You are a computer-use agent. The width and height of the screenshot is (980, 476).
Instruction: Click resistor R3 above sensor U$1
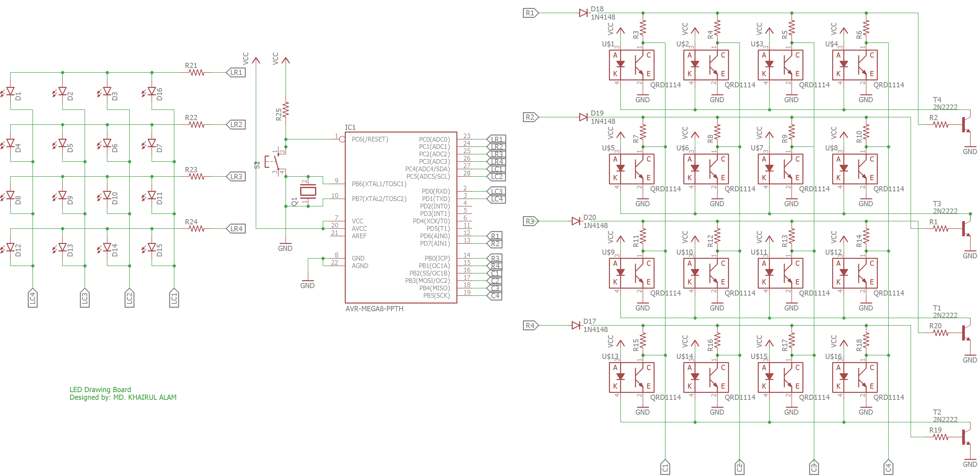pyautogui.click(x=643, y=28)
